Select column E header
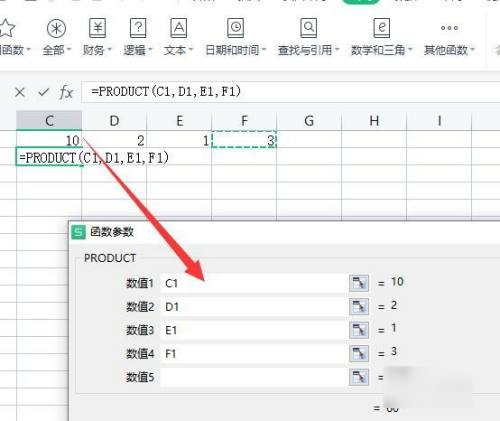 (179, 121)
